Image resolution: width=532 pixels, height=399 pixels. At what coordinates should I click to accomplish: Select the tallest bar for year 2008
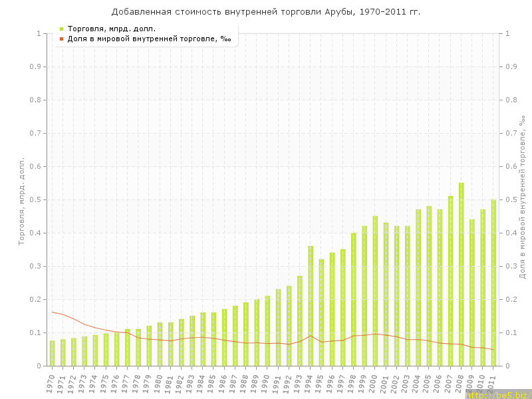[462, 274]
